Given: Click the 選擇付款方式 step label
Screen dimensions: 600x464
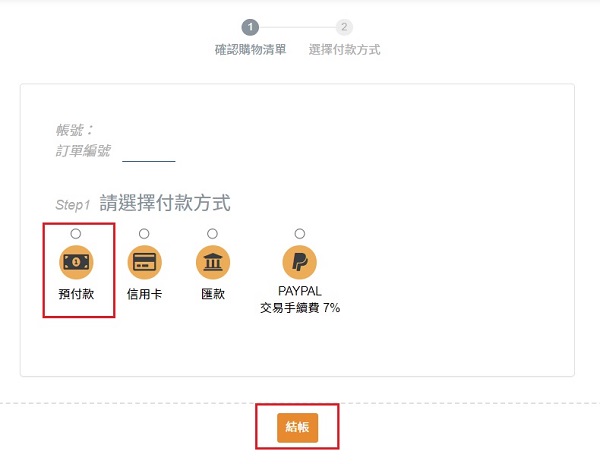Looking at the screenshot, I should (344, 50).
